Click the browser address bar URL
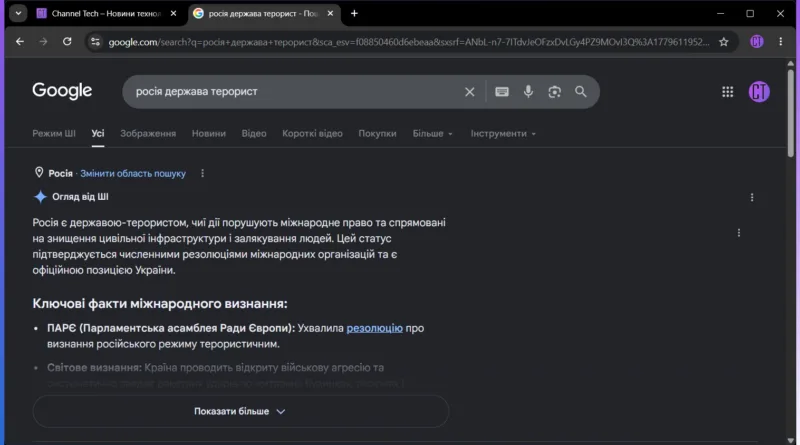This screenshot has height=445, width=800. point(408,42)
